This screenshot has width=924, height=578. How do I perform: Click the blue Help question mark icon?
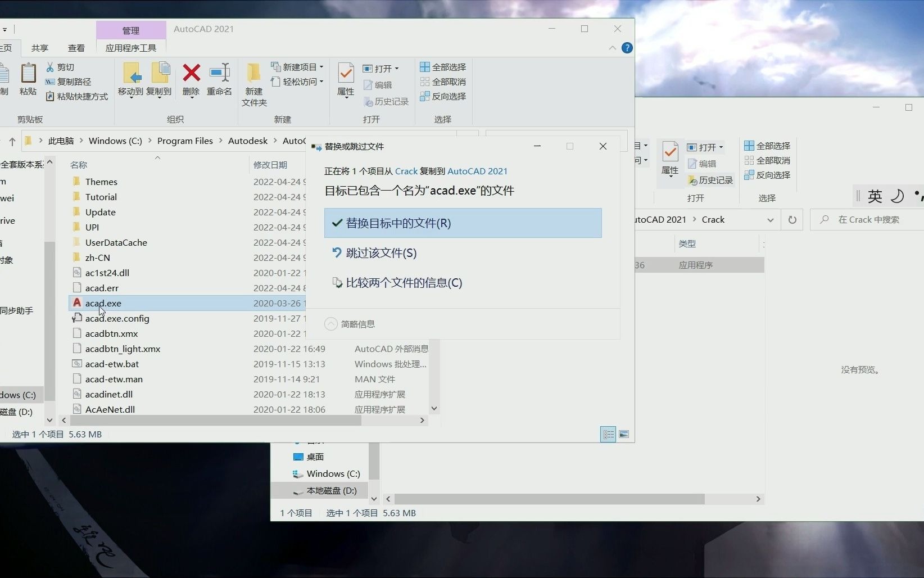[627, 48]
